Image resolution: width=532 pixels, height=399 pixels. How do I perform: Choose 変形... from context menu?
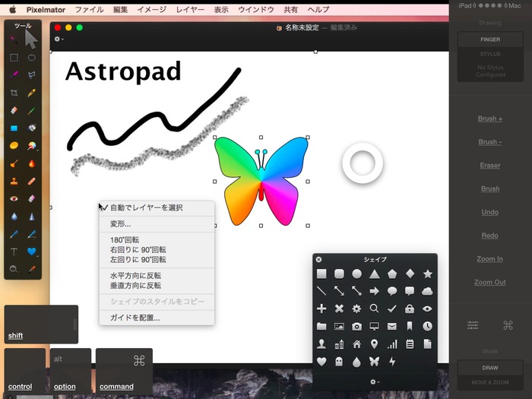click(x=157, y=224)
